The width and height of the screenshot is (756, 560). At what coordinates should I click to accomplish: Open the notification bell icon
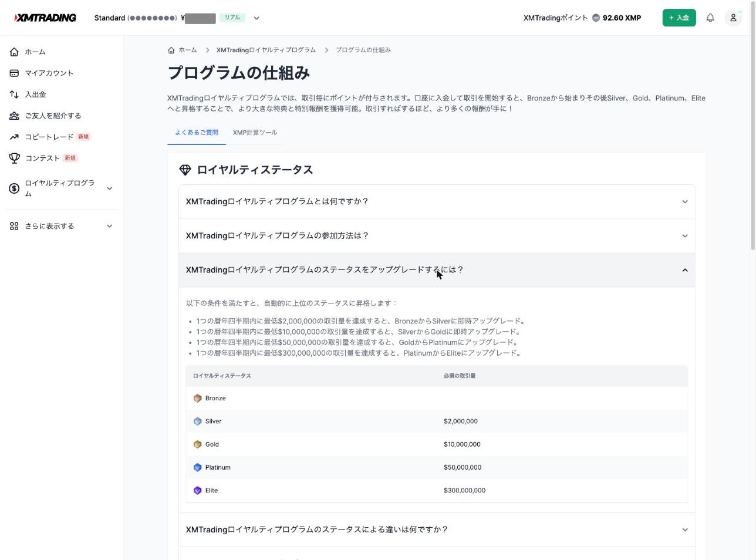710,18
